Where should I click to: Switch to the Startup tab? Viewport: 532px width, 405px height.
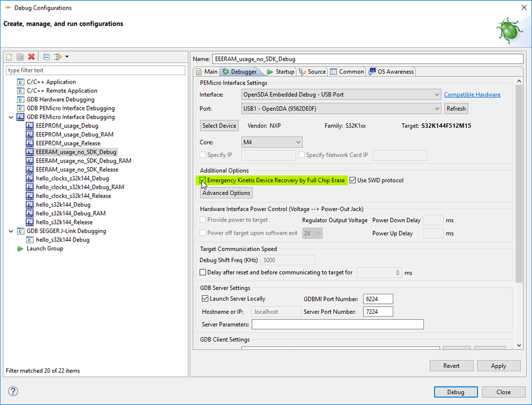coord(281,71)
